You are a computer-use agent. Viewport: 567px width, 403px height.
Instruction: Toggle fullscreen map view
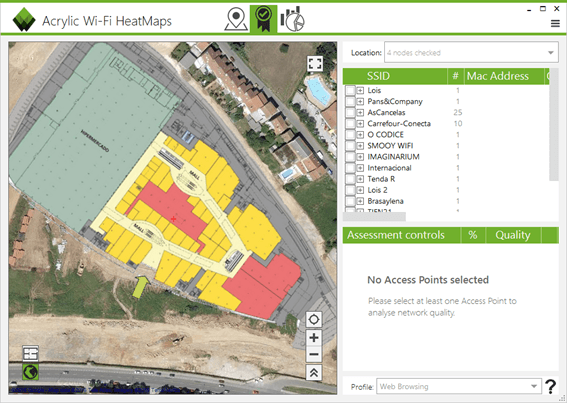point(315,63)
